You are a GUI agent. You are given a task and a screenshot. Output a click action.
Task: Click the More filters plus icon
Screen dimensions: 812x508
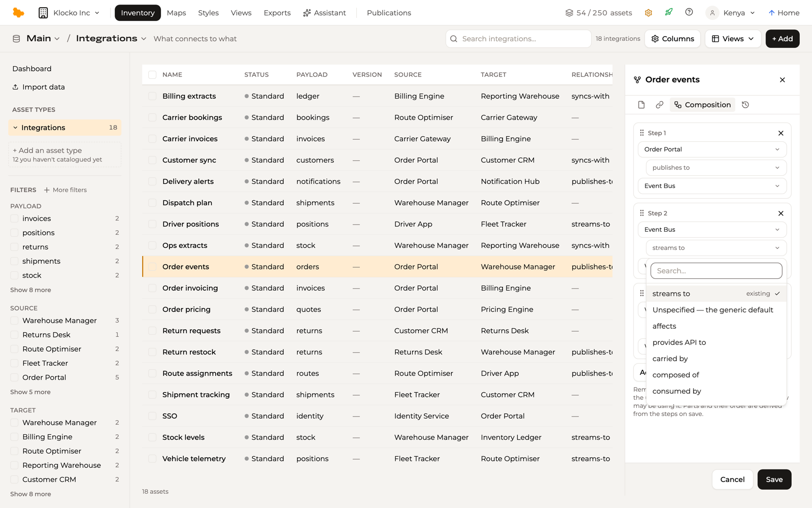click(47, 190)
